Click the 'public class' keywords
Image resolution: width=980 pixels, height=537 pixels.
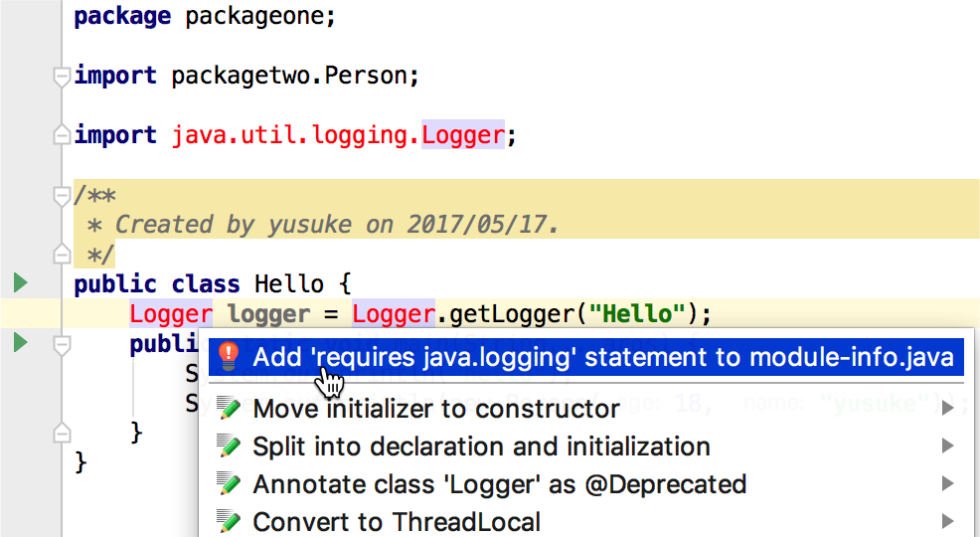tap(157, 283)
